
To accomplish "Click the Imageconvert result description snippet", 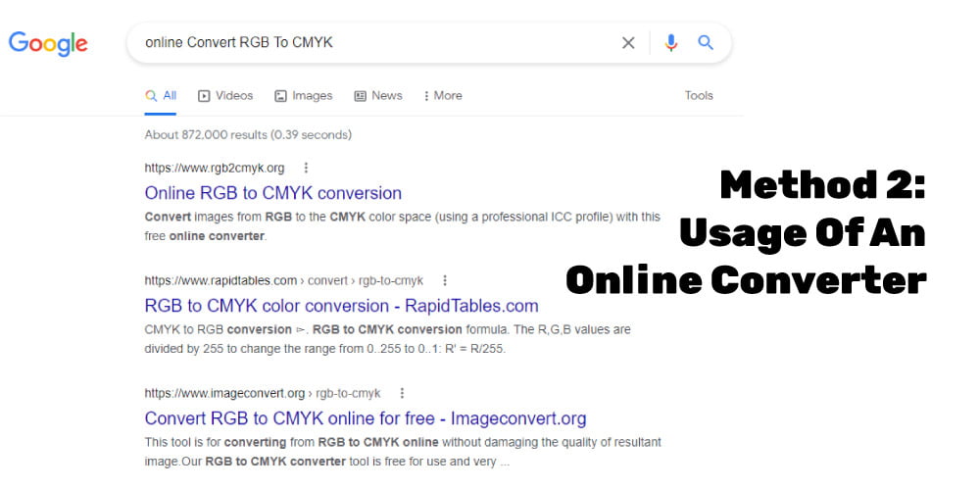I will [x=403, y=452].
